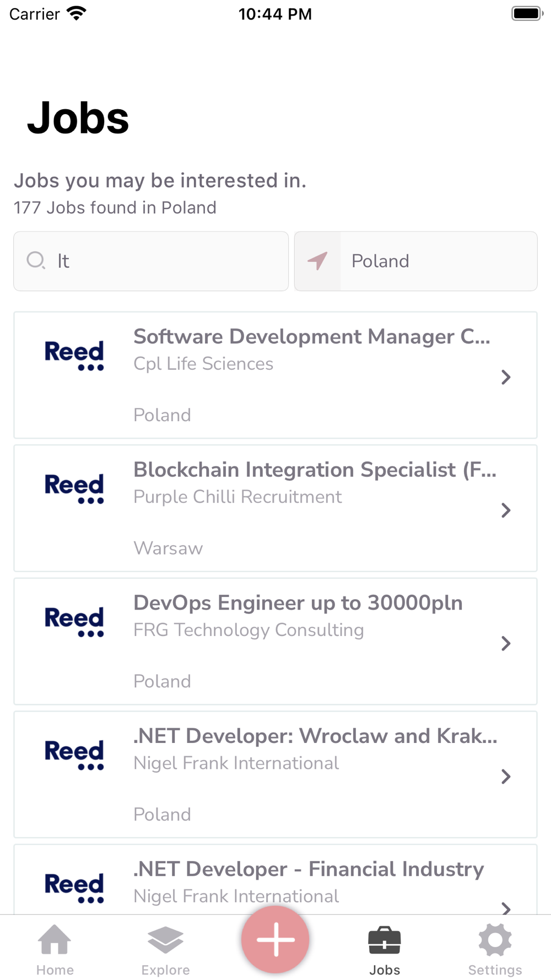The image size is (551, 980).
Task: Focus the job search field containing It
Action: pos(151,261)
